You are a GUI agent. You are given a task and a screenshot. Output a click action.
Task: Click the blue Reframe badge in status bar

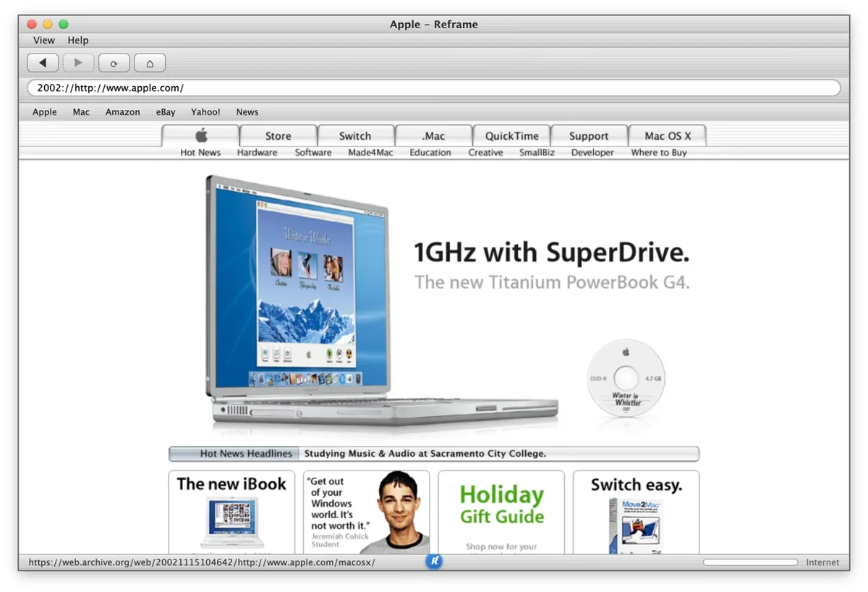click(434, 561)
